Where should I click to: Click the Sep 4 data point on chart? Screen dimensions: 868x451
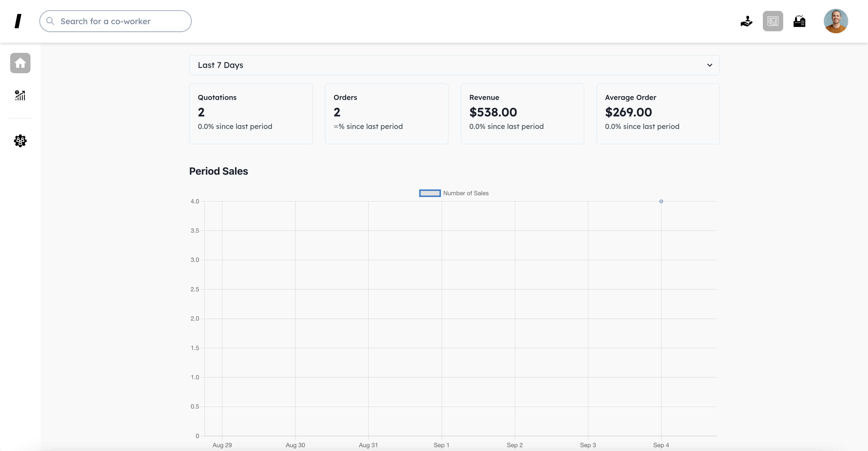pyautogui.click(x=661, y=201)
